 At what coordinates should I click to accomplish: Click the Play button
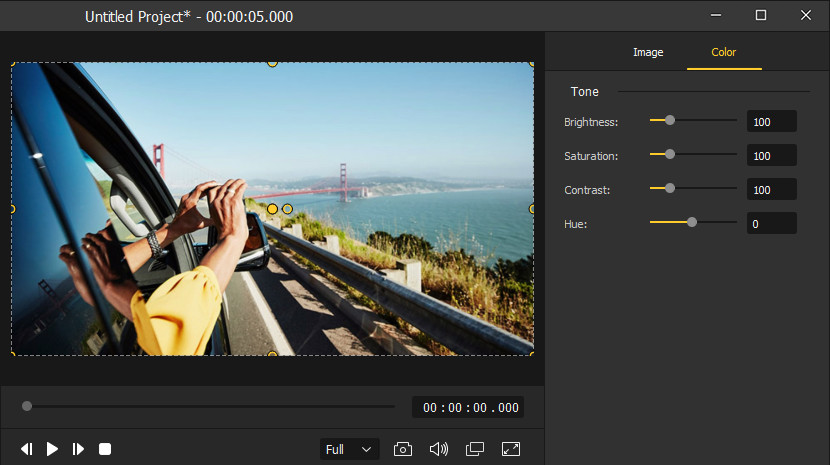point(52,450)
